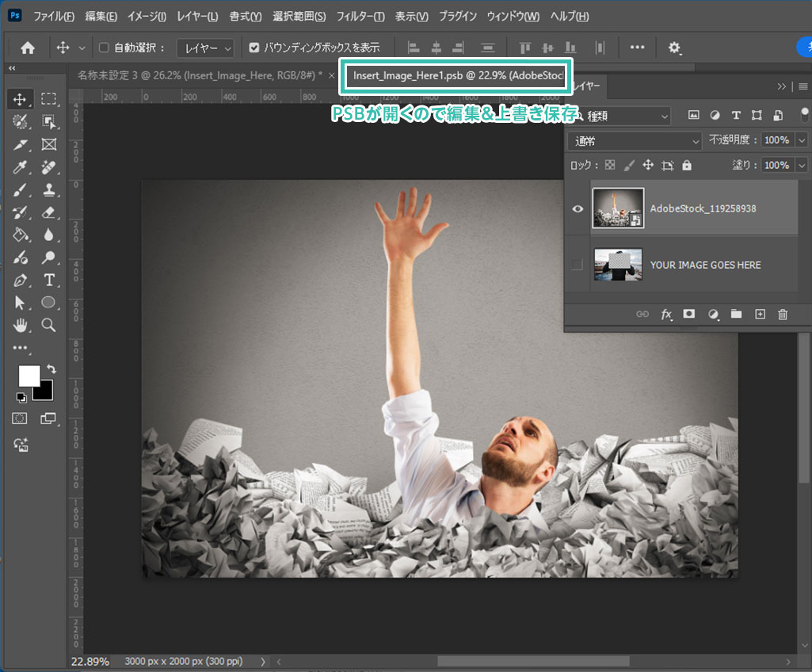This screenshot has height=672, width=812.
Task: Hide the AdobeStock_119258938 layer
Action: coord(578,208)
